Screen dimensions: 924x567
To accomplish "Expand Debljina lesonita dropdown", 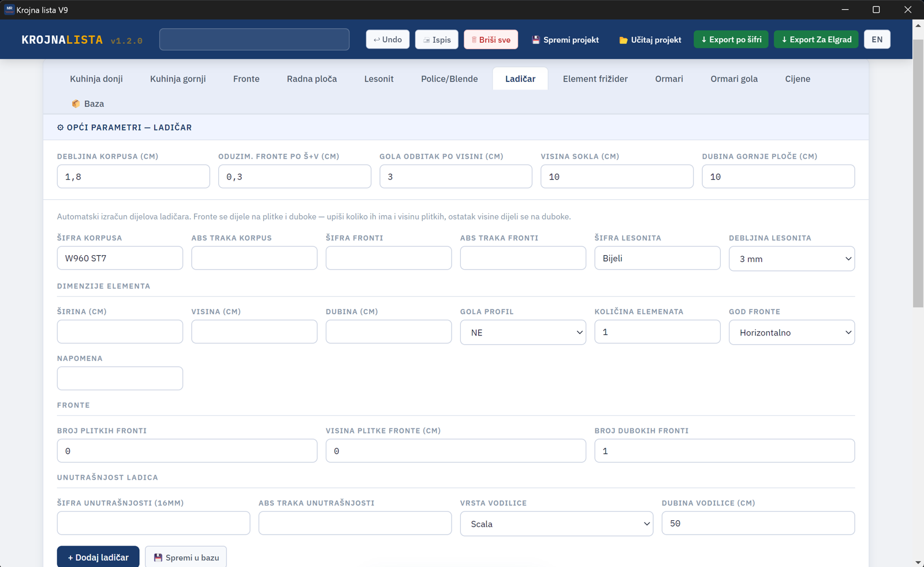I will (792, 259).
